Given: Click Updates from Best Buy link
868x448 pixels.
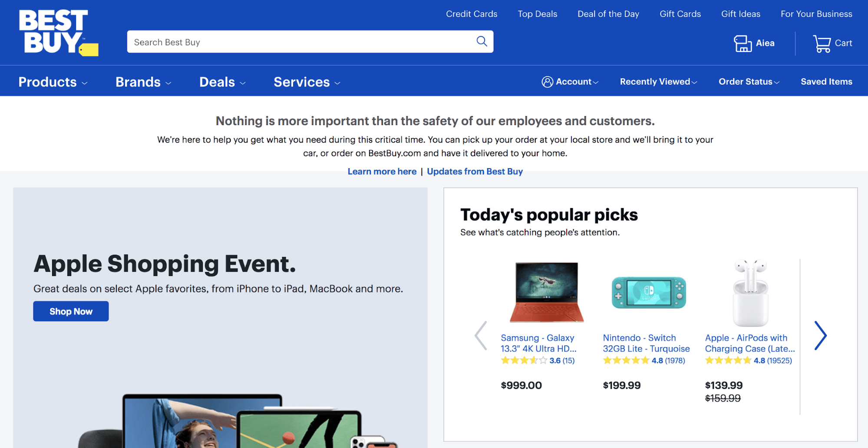Looking at the screenshot, I should (x=475, y=172).
